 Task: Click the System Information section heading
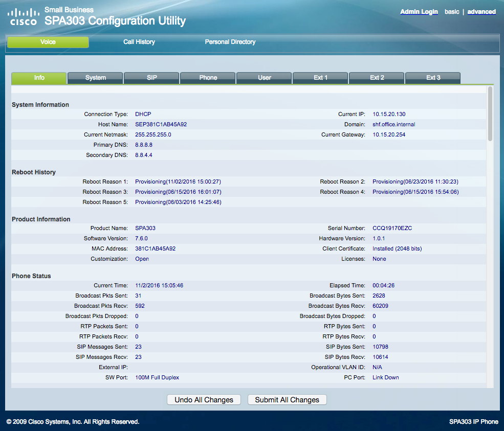pos(40,105)
